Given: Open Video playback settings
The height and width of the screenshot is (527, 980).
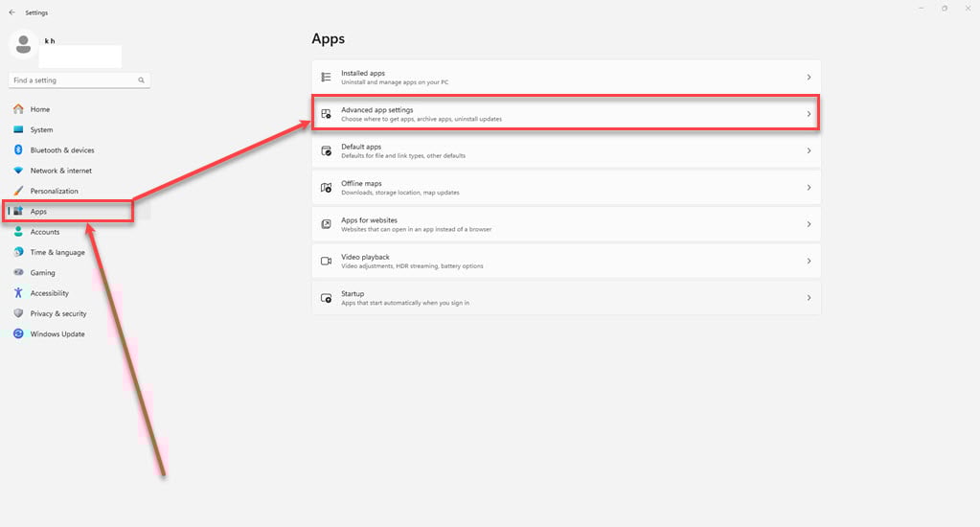Looking at the screenshot, I should 565,261.
